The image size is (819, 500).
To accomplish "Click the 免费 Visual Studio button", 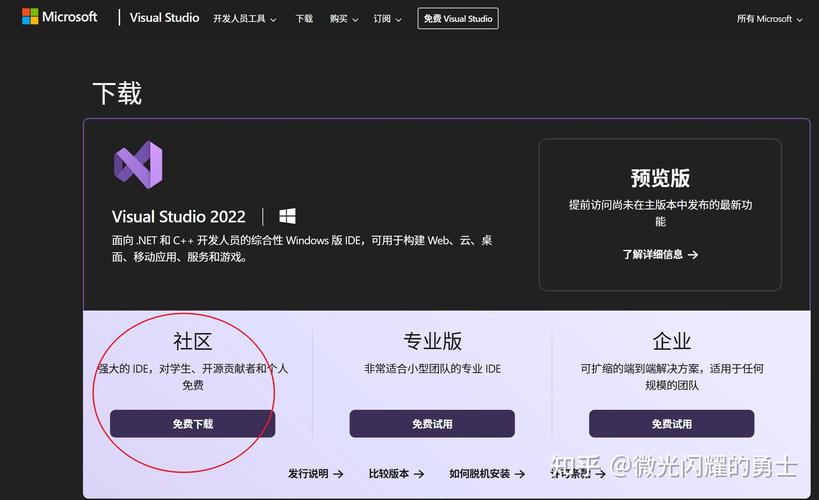I will click(458, 19).
